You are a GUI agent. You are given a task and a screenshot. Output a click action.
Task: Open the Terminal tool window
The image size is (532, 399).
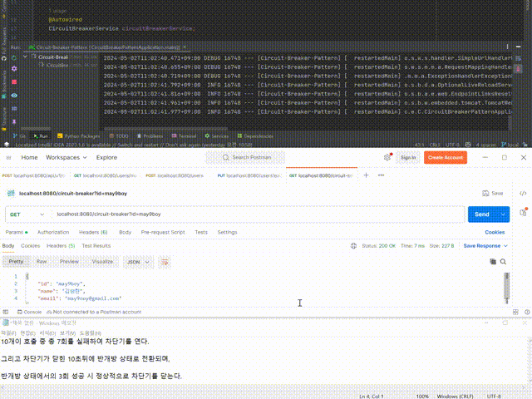click(x=184, y=136)
